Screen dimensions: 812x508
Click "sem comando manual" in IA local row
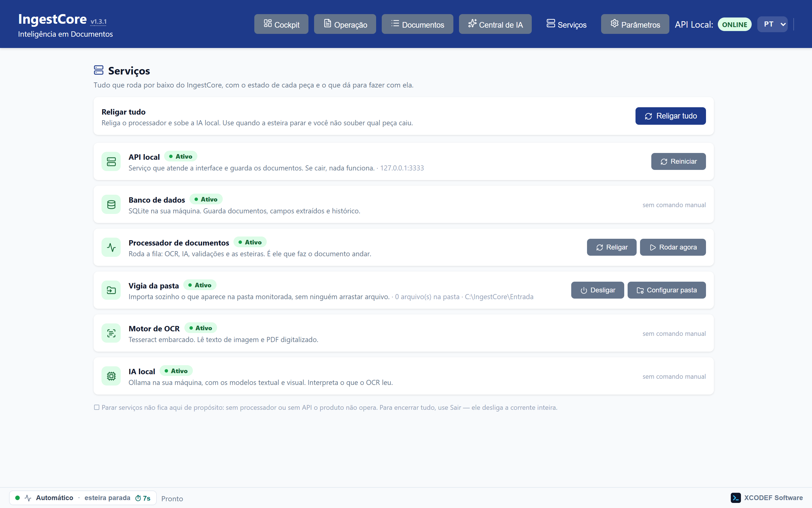click(x=674, y=377)
